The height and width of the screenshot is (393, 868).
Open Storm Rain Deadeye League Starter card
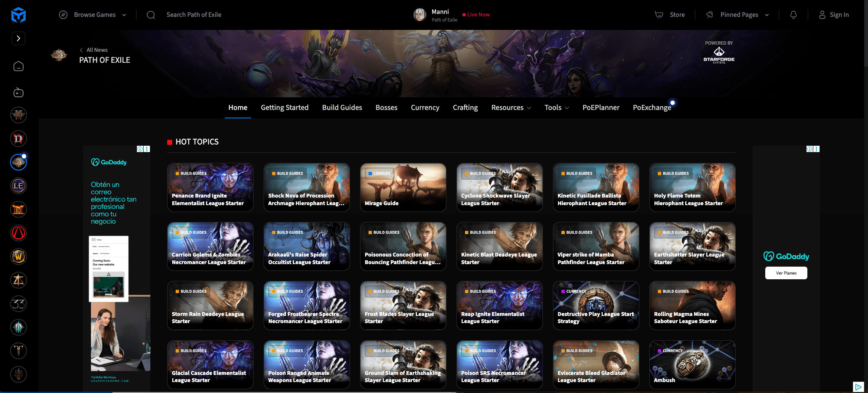coord(210,305)
